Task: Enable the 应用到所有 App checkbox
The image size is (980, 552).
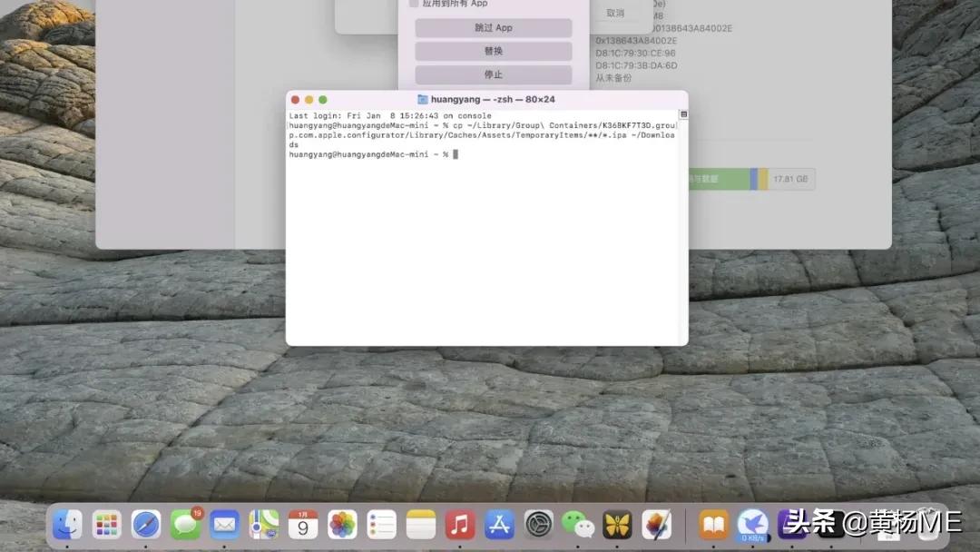Action: [412, 4]
